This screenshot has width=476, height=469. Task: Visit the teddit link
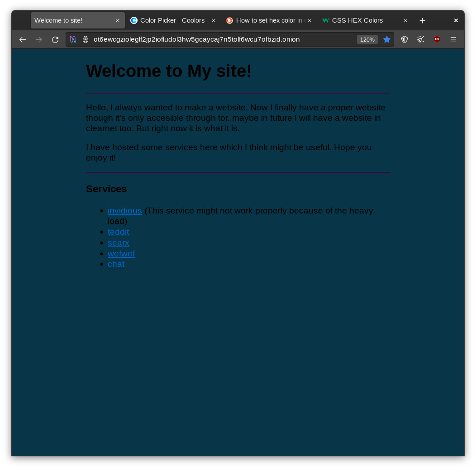coord(118,232)
